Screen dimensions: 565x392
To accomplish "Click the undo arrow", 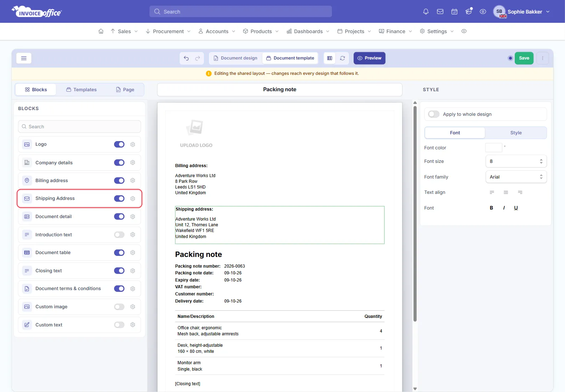I will tap(186, 58).
